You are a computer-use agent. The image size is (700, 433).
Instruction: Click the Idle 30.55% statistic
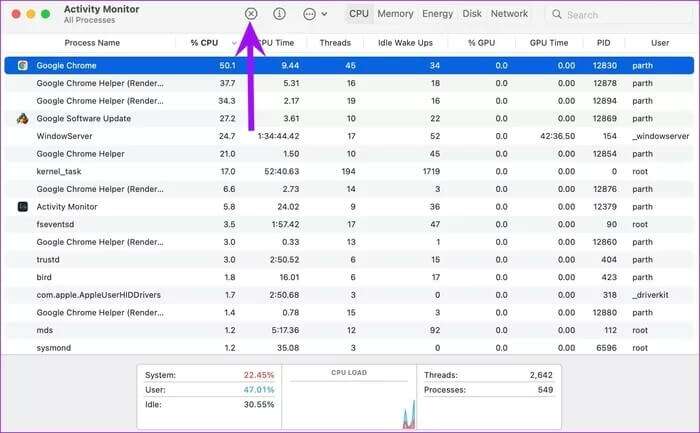click(x=209, y=404)
